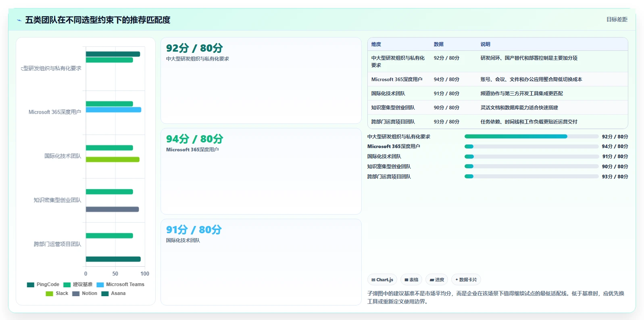Open the 91分 / 80分 data card
The height and width of the screenshot is (320, 644).
(261, 262)
